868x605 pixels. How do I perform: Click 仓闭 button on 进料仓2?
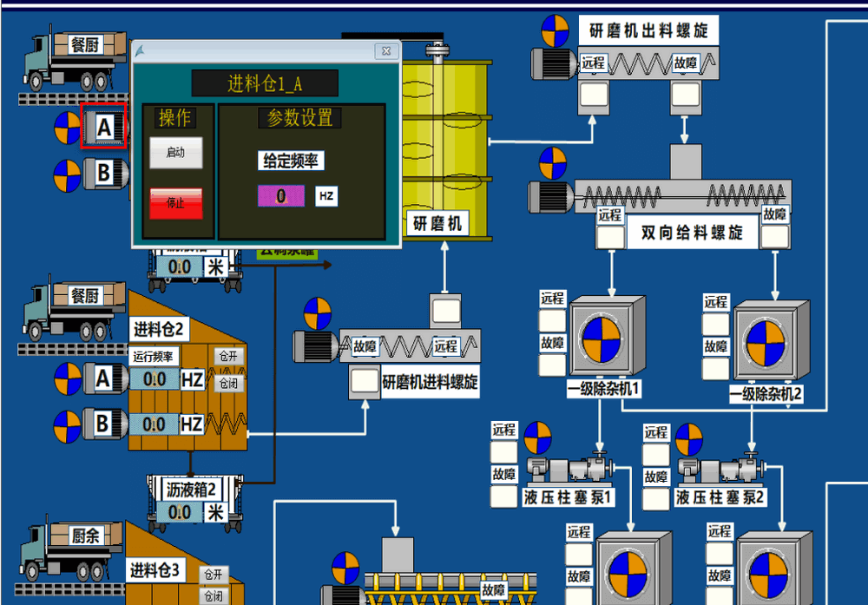[x=227, y=383]
